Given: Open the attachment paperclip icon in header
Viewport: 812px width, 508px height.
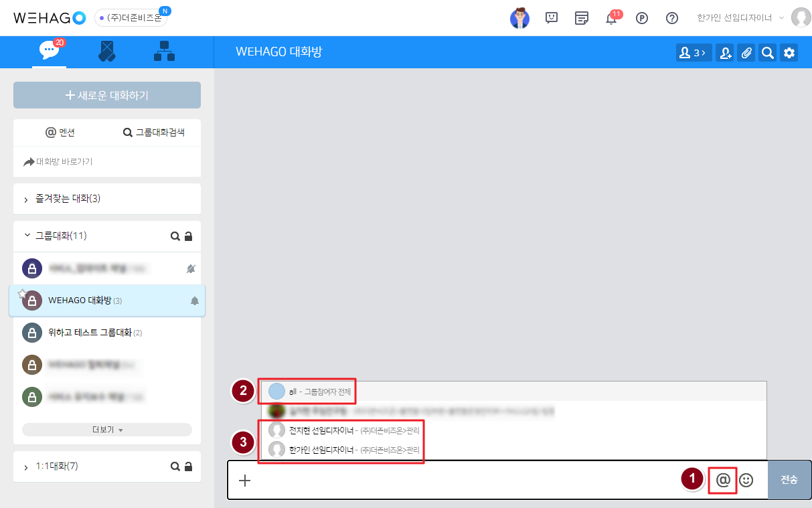Looking at the screenshot, I should tap(746, 53).
